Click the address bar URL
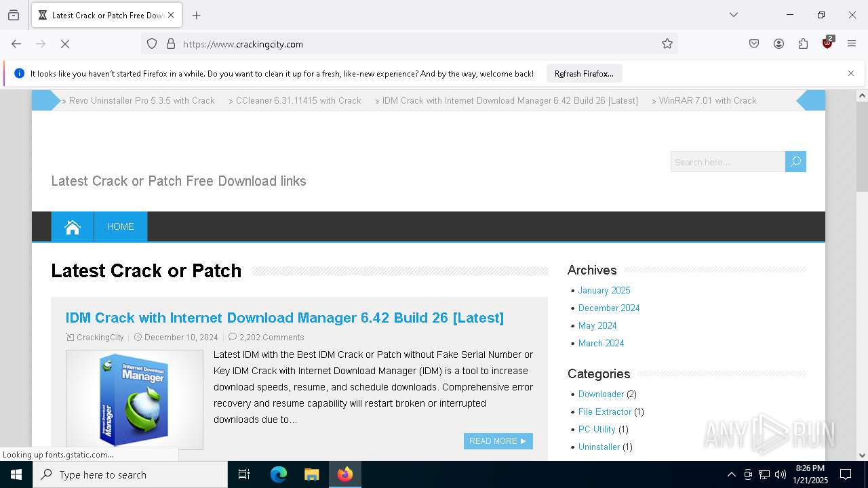 pos(243,44)
